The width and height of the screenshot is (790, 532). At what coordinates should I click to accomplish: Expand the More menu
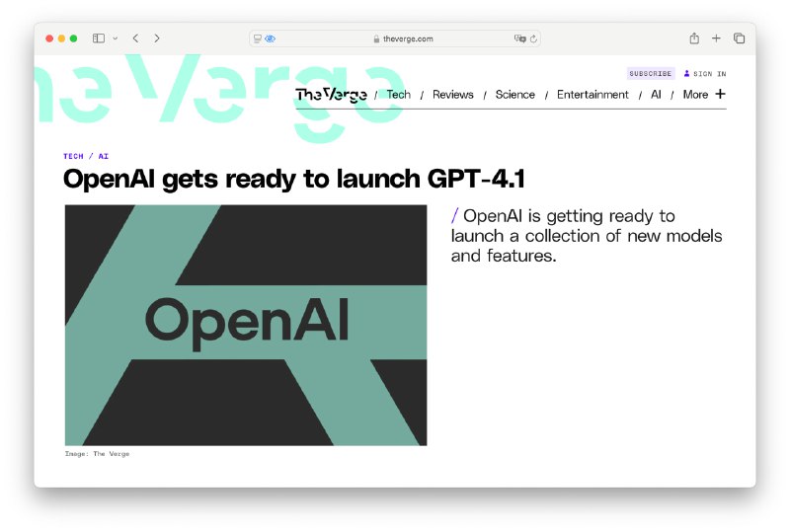coord(704,95)
